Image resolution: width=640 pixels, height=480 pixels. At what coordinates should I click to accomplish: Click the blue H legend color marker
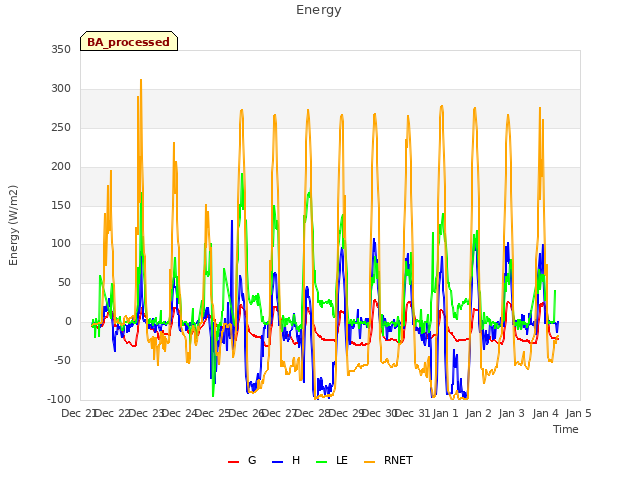pyautogui.click(x=278, y=462)
